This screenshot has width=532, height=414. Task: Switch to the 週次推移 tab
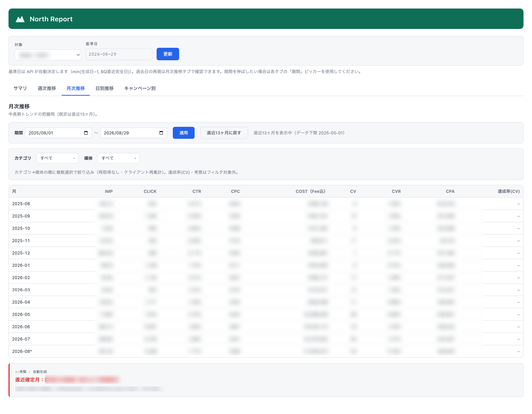47,88
